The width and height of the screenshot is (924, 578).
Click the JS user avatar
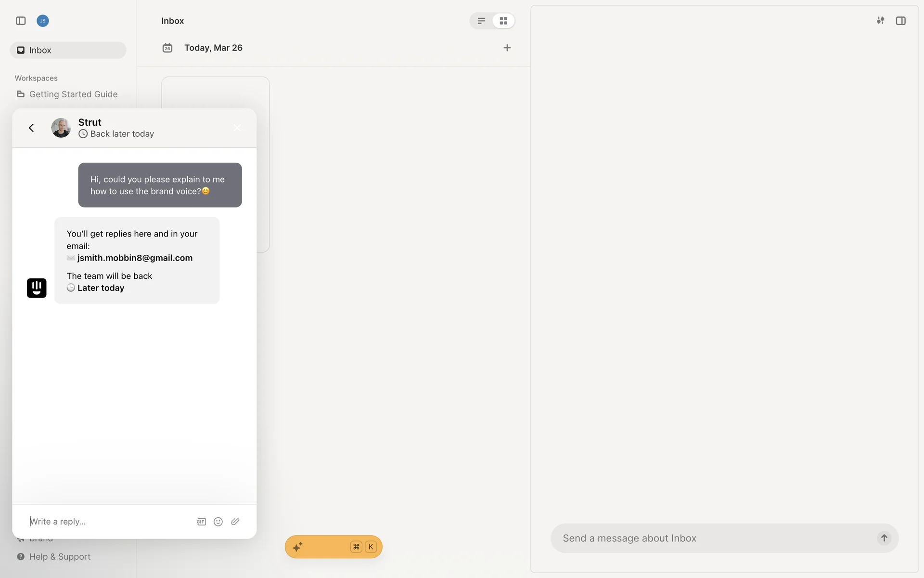(43, 21)
